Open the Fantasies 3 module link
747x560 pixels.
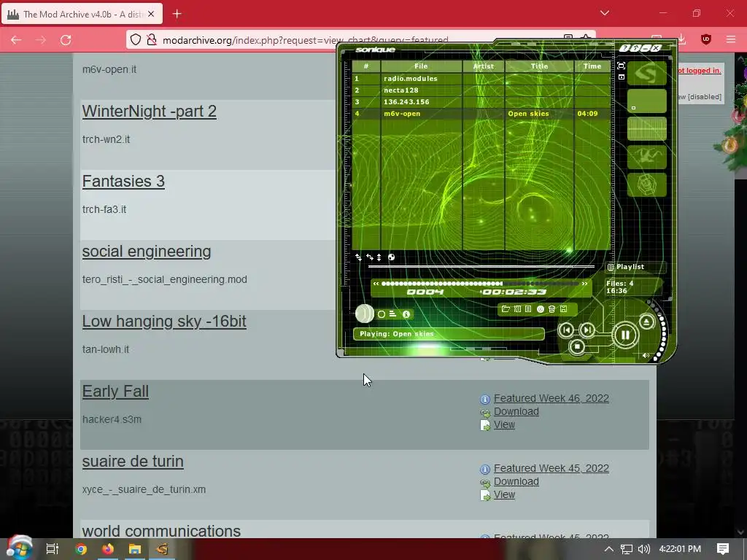pos(123,182)
